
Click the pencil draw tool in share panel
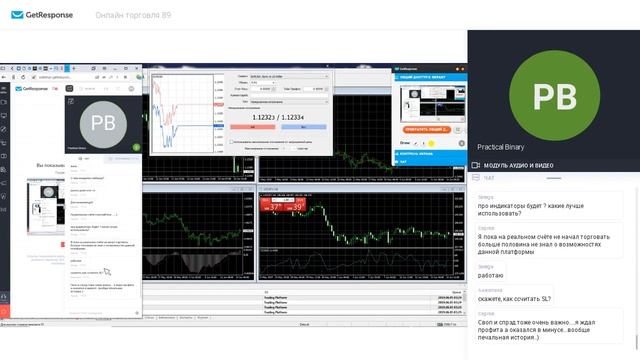point(416,143)
